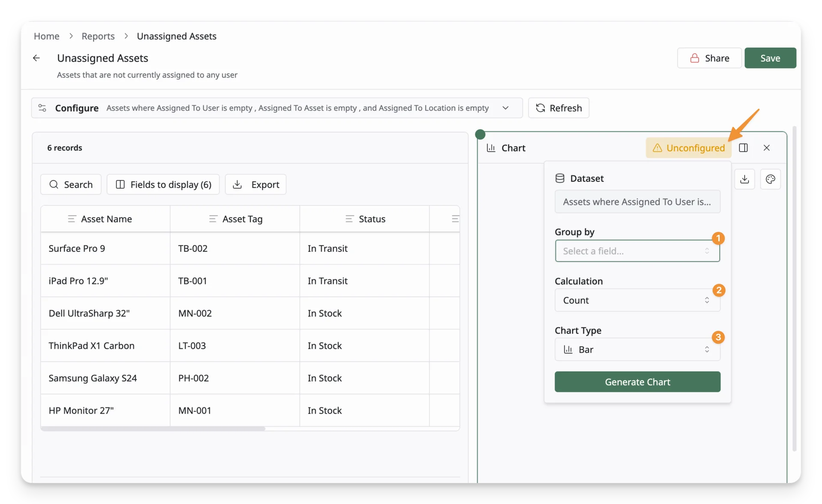Screen dimensions: 822x504
Task: Click the Unconfigured warning badge
Action: click(688, 148)
